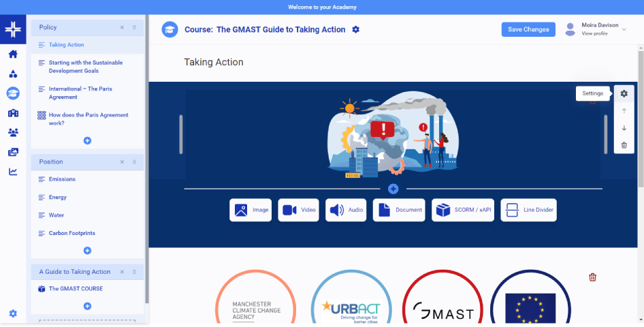
Task: Add a Video content block
Action: click(299, 210)
